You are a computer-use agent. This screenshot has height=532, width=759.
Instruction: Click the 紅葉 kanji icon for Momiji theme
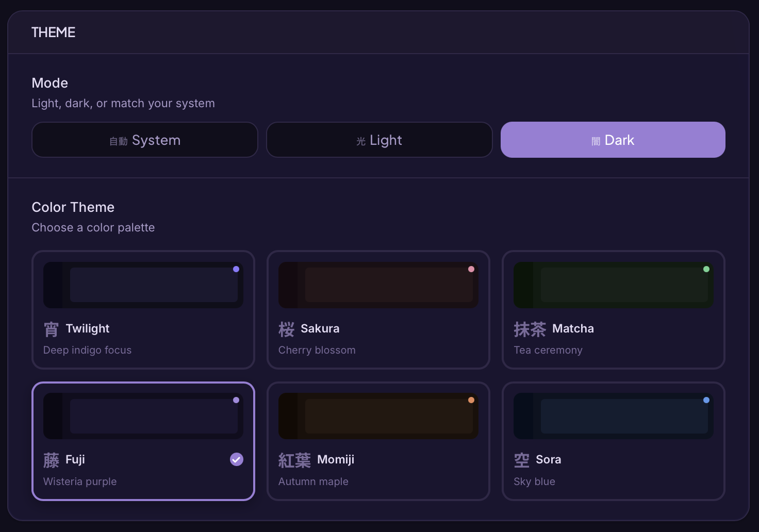click(x=294, y=459)
